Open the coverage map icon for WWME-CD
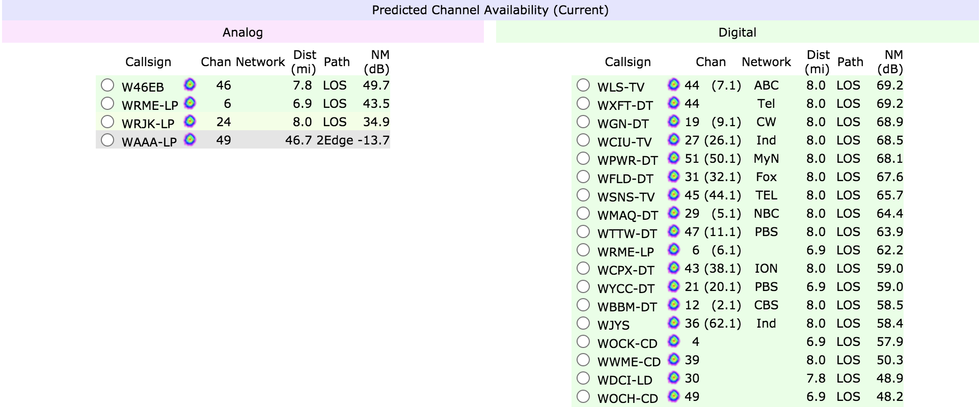Viewport: 980px width, 407px height. coord(674,359)
